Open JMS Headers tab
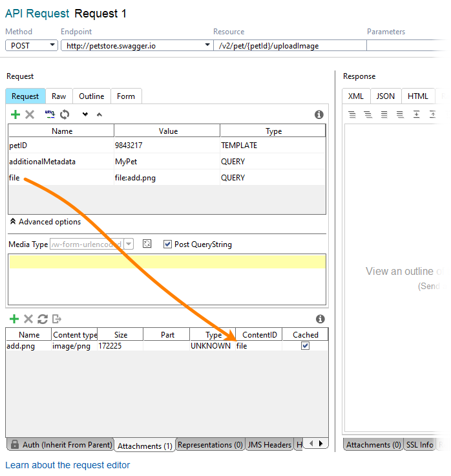 (269, 445)
